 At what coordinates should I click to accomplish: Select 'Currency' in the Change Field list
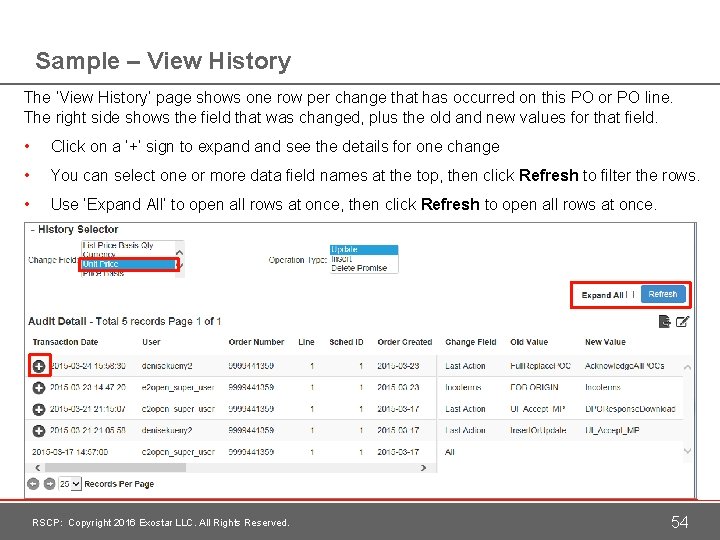point(99,254)
